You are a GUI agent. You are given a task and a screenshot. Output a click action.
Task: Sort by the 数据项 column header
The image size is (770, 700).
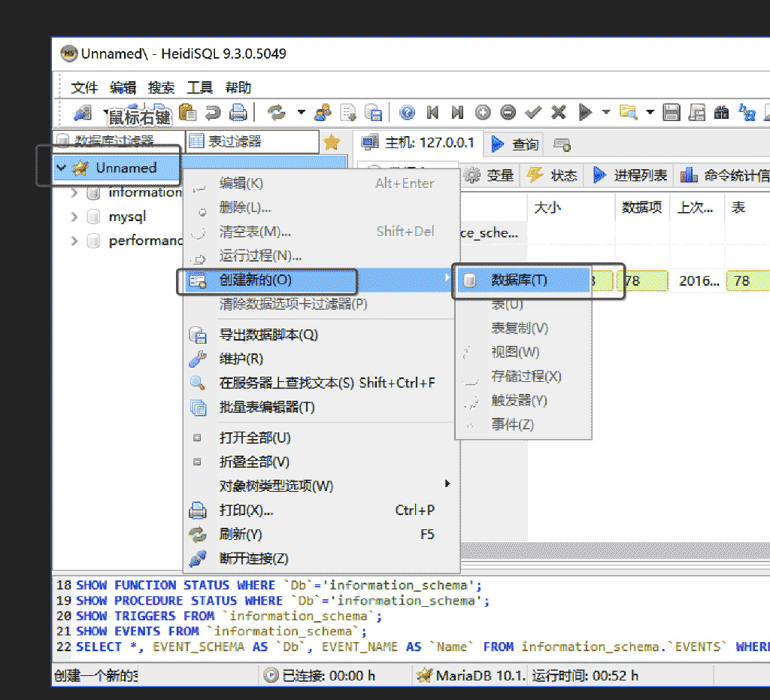pos(642,208)
